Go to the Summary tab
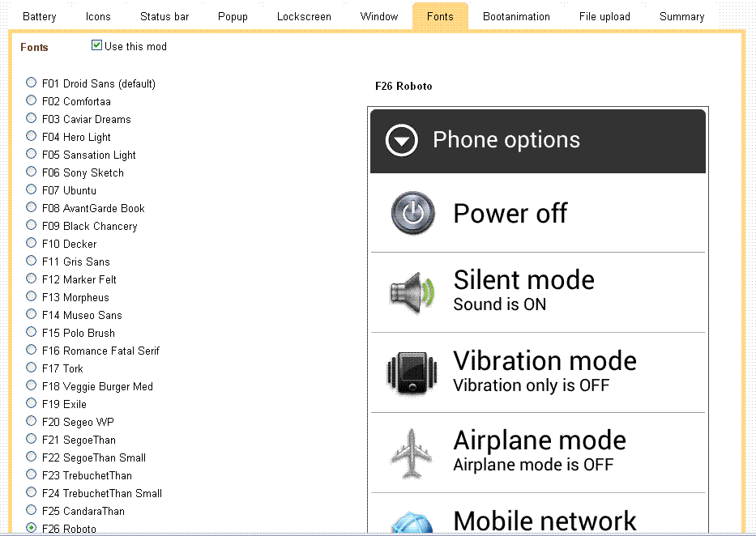Screen dimensions: 756x536 point(681,17)
